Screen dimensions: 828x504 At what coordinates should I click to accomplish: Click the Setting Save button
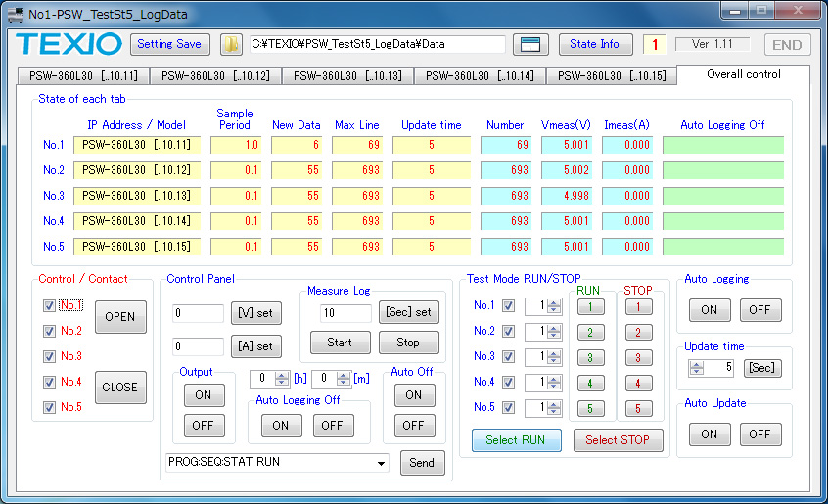click(x=169, y=44)
